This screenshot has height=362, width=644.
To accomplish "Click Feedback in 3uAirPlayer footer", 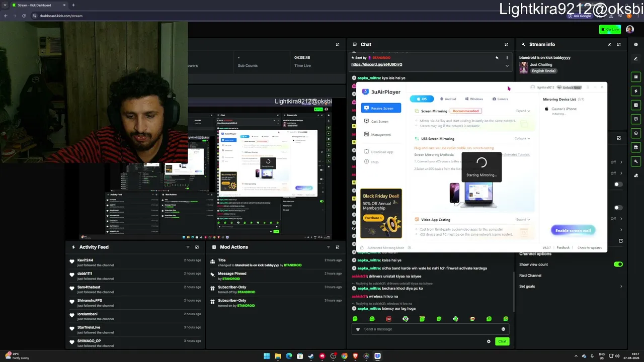I will coord(563,248).
